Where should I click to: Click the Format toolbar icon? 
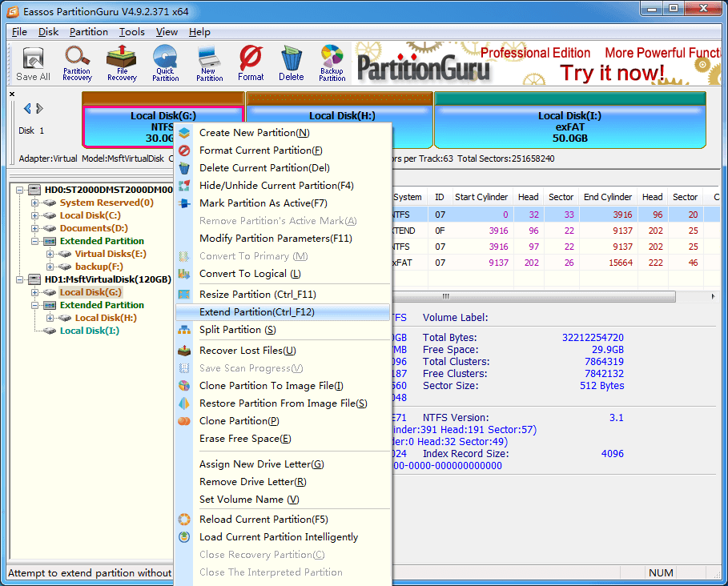(x=251, y=64)
